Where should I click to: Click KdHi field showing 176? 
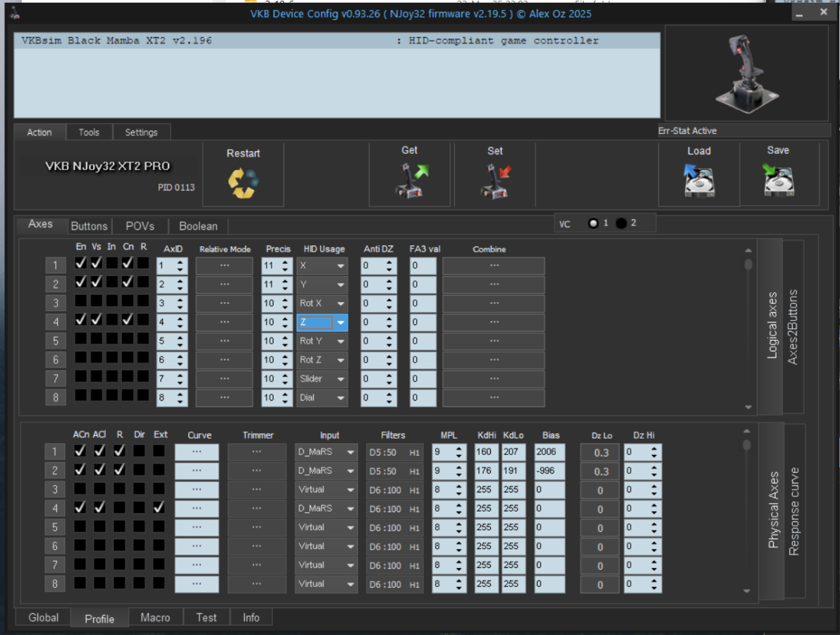pyautogui.click(x=486, y=471)
